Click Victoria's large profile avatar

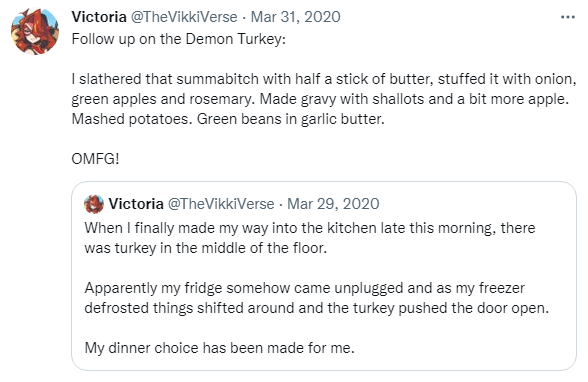pyautogui.click(x=35, y=31)
